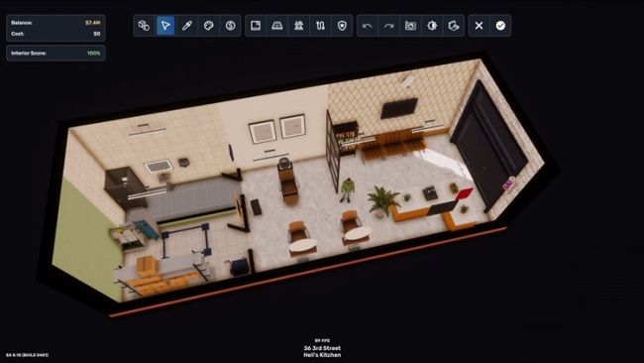Select the red laptop on the reception counter
This screenshot has width=644, height=363.
click(x=464, y=194)
